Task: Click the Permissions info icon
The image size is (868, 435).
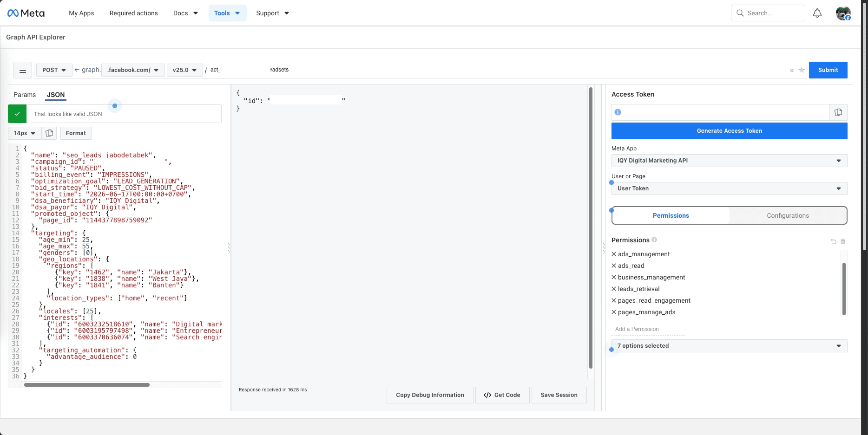Action: coord(654,240)
